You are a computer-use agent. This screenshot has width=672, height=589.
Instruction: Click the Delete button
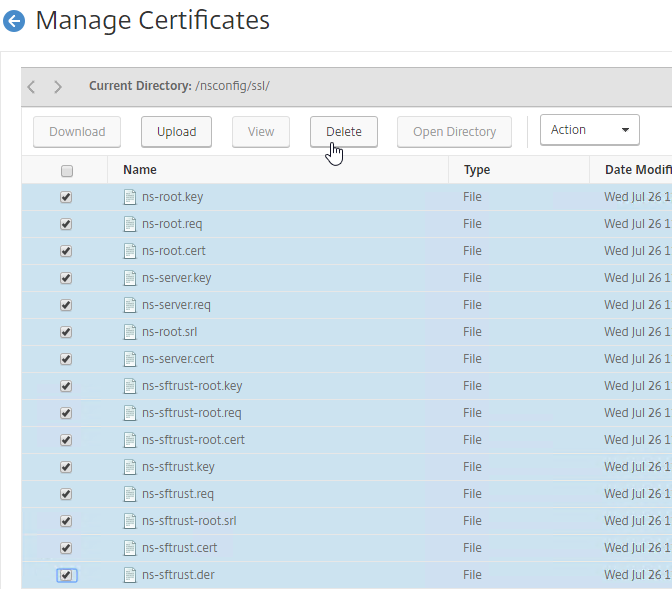[x=344, y=132]
